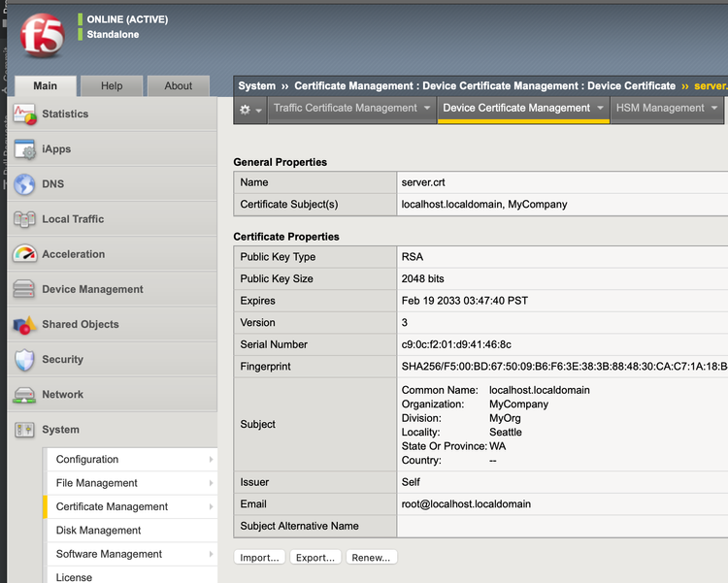
Task: Open the Statistics section icon
Action: tap(25, 114)
